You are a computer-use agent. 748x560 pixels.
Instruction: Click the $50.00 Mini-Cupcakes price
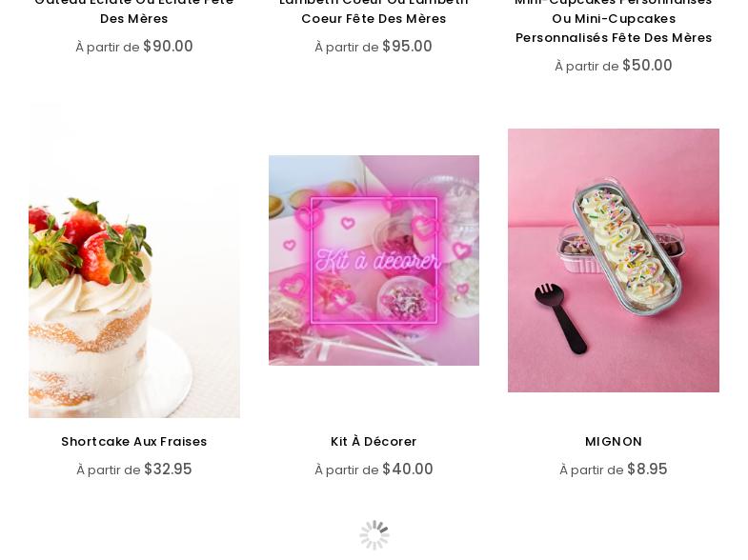pos(647,66)
